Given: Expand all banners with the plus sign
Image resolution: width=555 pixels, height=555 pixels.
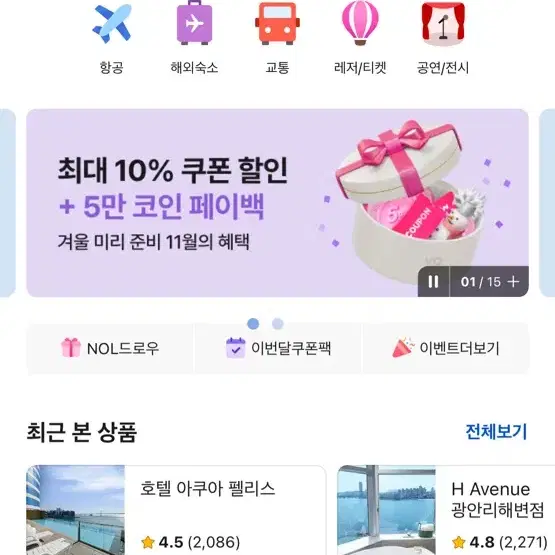Looking at the screenshot, I should pyautogui.click(x=513, y=282).
